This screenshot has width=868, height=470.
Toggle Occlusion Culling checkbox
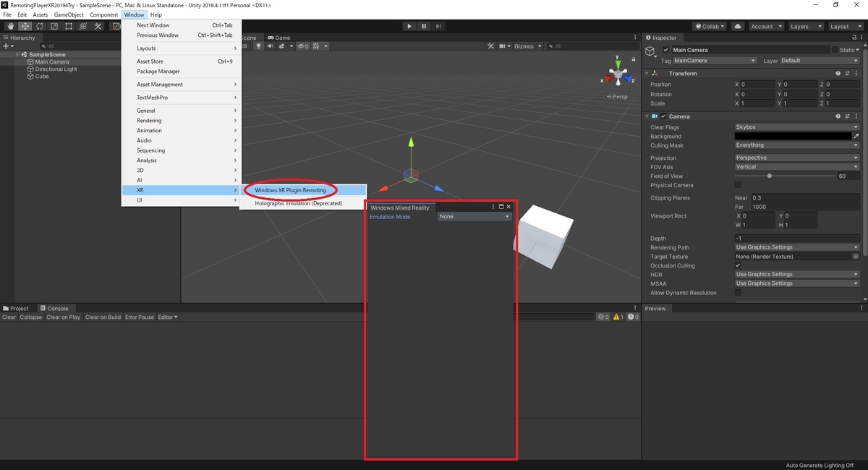(738, 265)
